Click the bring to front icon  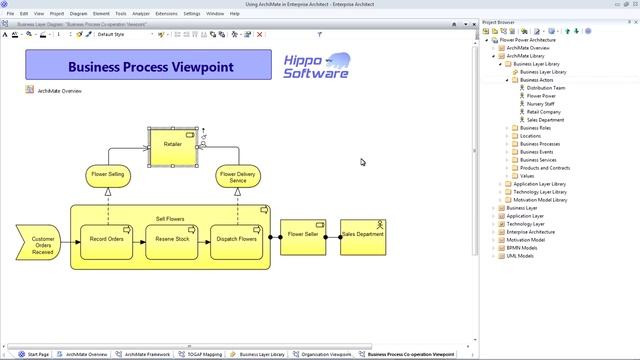tap(213, 34)
